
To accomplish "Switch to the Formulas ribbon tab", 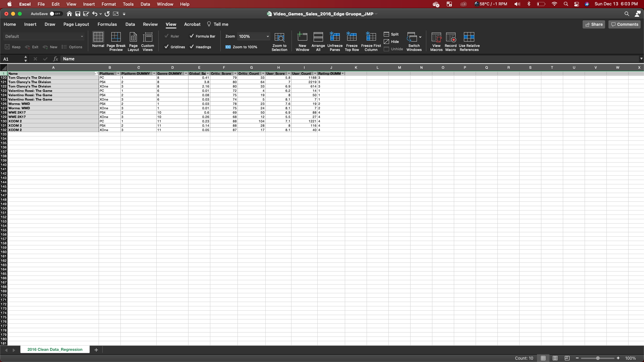I will point(107,24).
